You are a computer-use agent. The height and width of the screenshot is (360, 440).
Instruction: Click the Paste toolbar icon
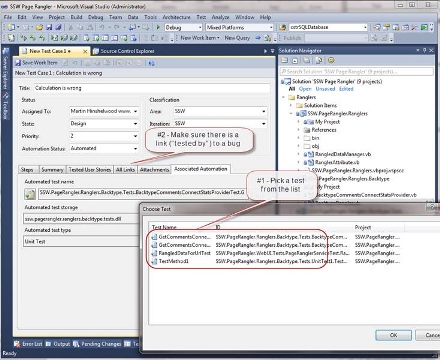point(90,27)
